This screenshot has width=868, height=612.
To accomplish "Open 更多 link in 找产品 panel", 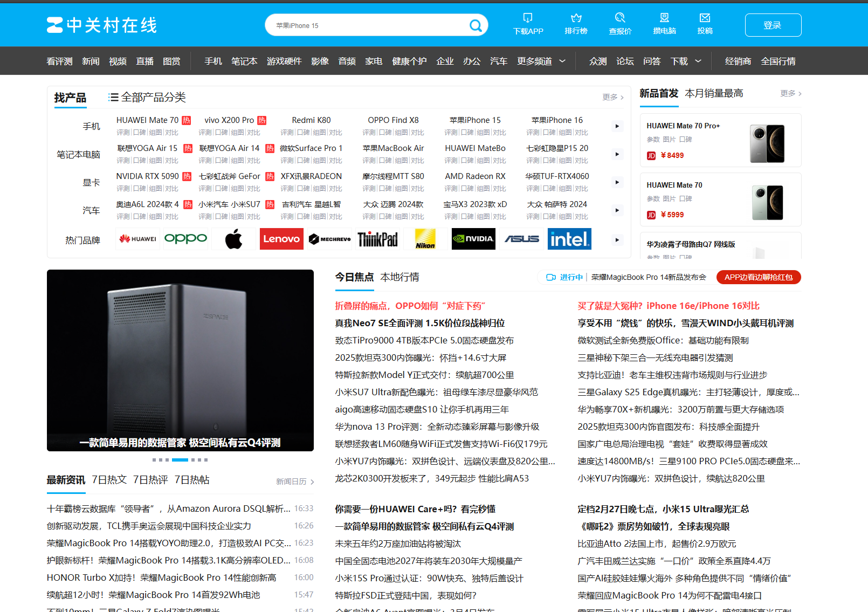I will [613, 97].
